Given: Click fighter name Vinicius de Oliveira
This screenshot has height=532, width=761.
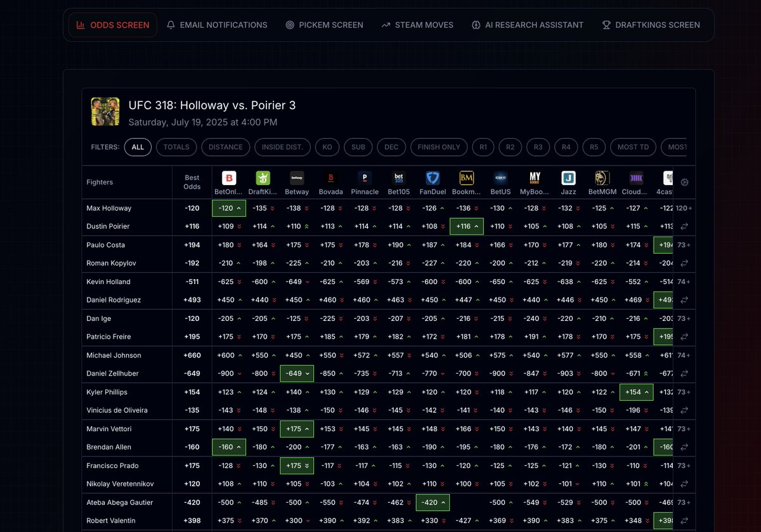Looking at the screenshot, I should tap(117, 410).
